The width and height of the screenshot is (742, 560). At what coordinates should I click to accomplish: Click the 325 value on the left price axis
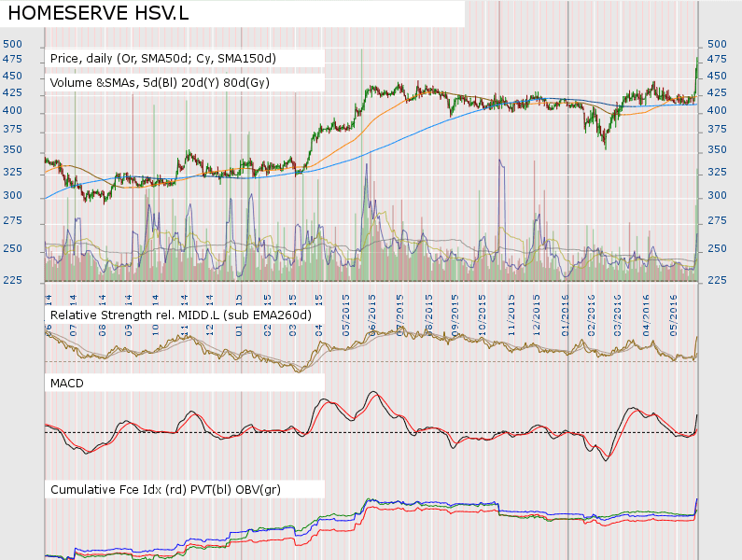(13, 172)
